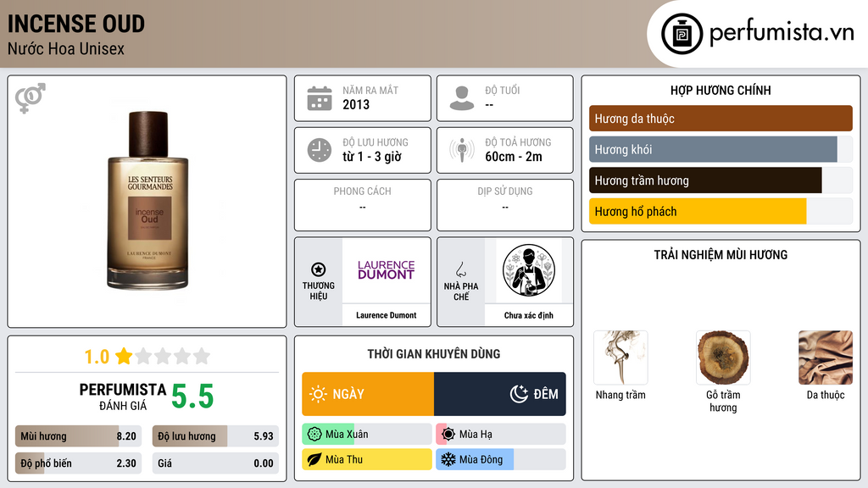Click the Hương hổ phách accord bar

pyautogui.click(x=721, y=211)
